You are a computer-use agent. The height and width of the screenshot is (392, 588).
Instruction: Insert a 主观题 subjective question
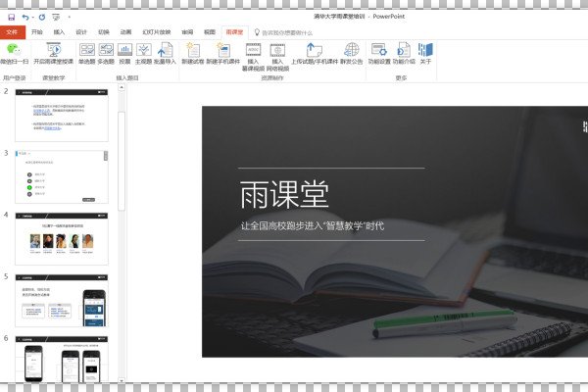click(144, 54)
